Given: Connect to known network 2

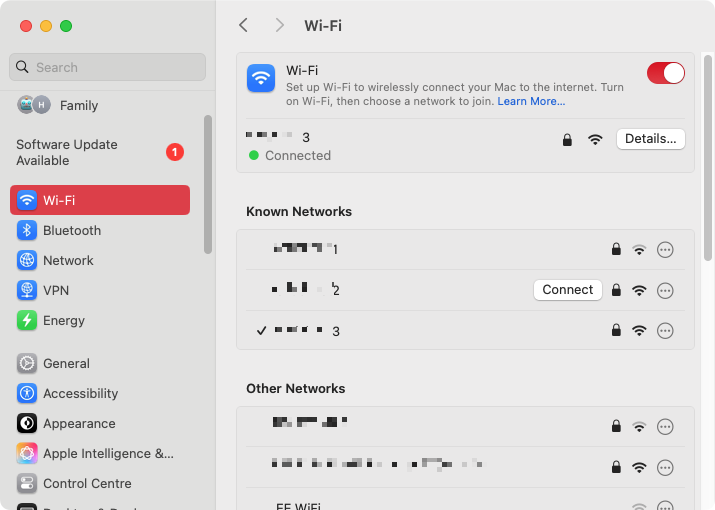Looking at the screenshot, I should click(567, 290).
